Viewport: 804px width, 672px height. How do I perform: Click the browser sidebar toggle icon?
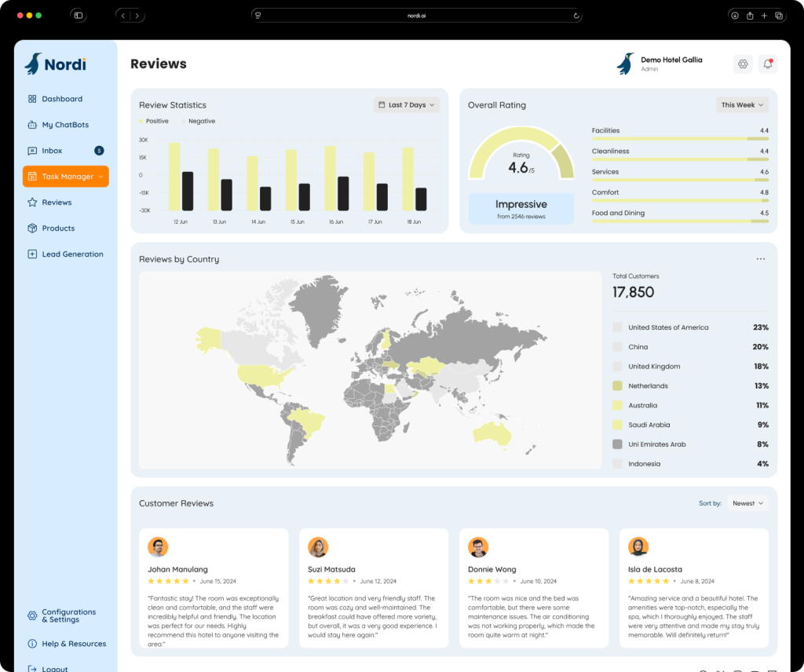[79, 16]
